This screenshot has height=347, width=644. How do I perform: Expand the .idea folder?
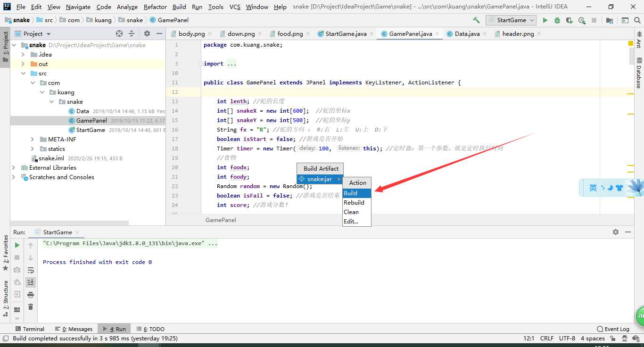tap(23, 55)
